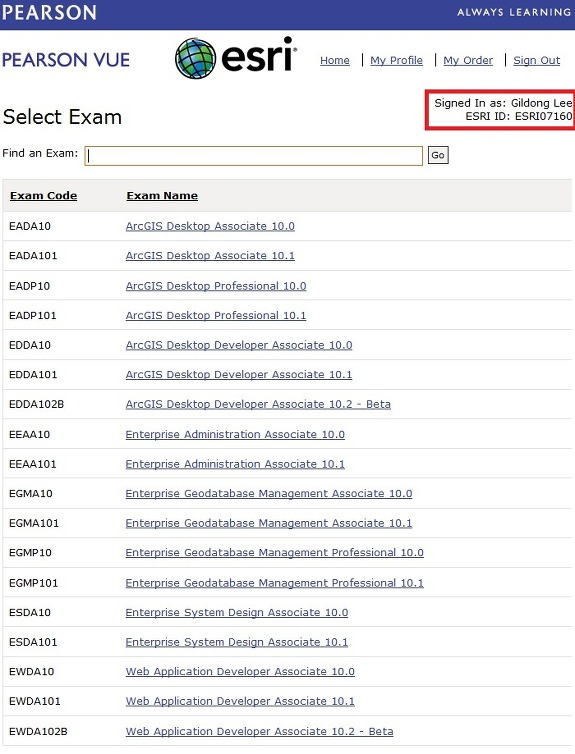This screenshot has width=575, height=754.
Task: Select ArcGIS Desktop Associate 10.1 exam
Action: coord(210,255)
